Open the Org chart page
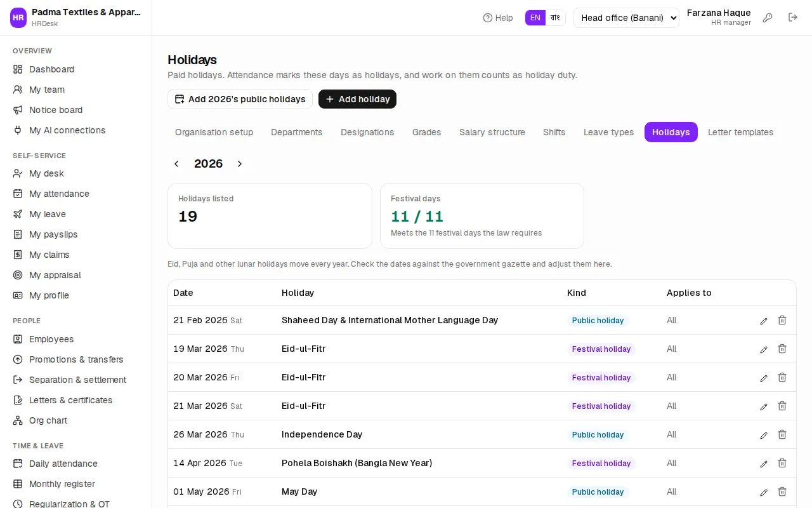This screenshot has height=508, width=812. (x=76, y=420)
